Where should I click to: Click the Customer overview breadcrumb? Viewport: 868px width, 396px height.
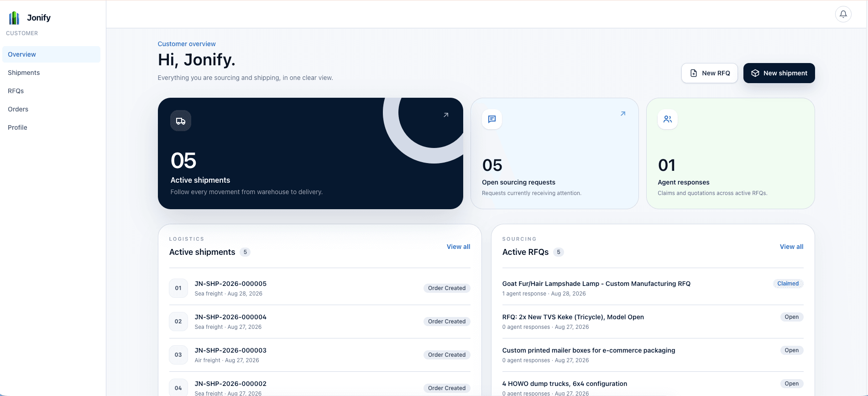click(187, 44)
